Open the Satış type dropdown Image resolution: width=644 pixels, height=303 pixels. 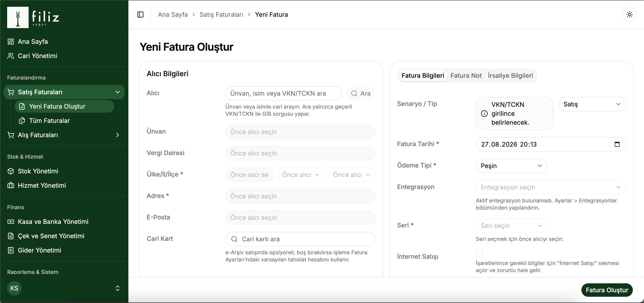click(592, 104)
